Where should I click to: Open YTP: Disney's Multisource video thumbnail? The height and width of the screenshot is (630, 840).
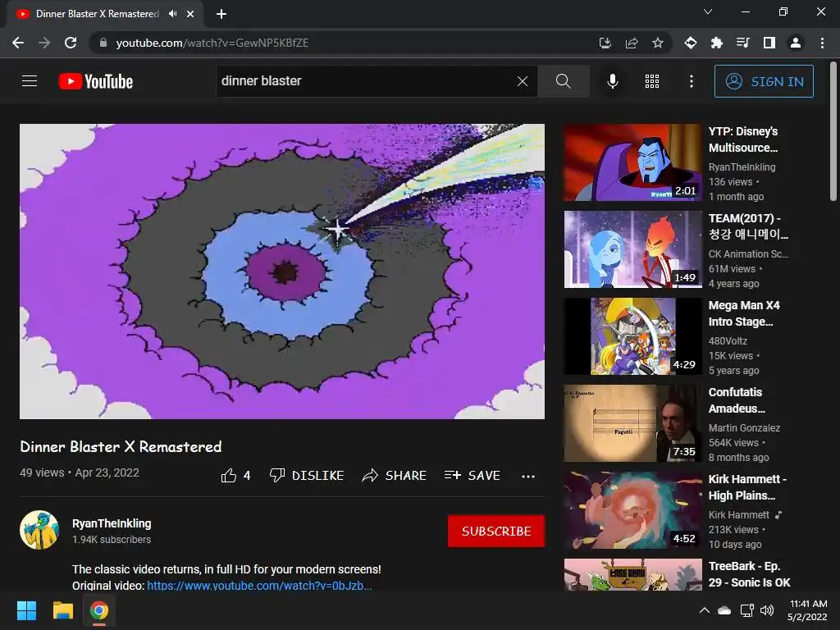coord(632,162)
